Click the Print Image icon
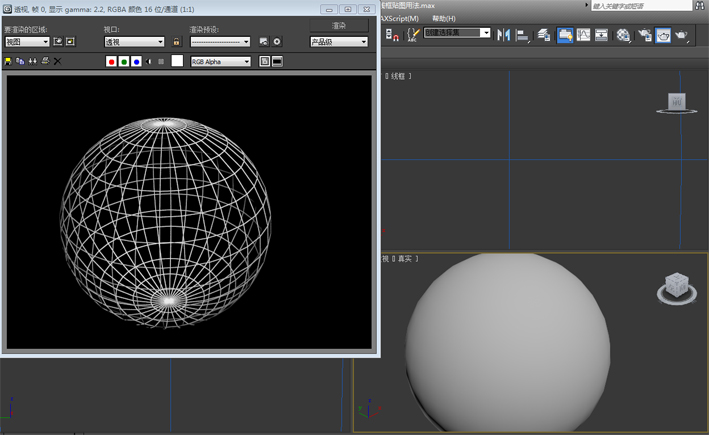Viewport: 709px width, 435px height. (x=45, y=62)
